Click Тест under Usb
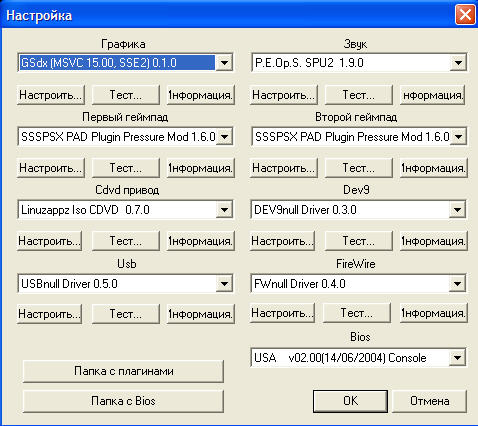Image resolution: width=478 pixels, height=426 pixels. [x=126, y=314]
